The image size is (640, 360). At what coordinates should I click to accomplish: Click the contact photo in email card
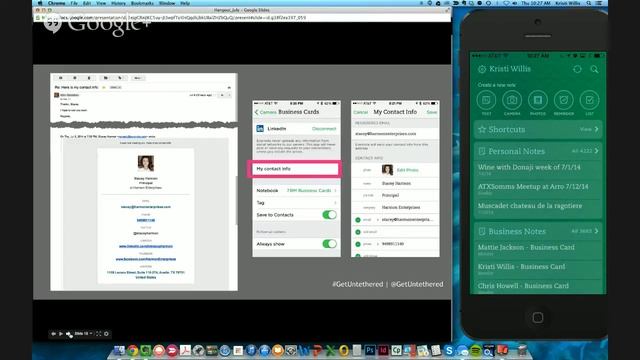(x=146, y=163)
